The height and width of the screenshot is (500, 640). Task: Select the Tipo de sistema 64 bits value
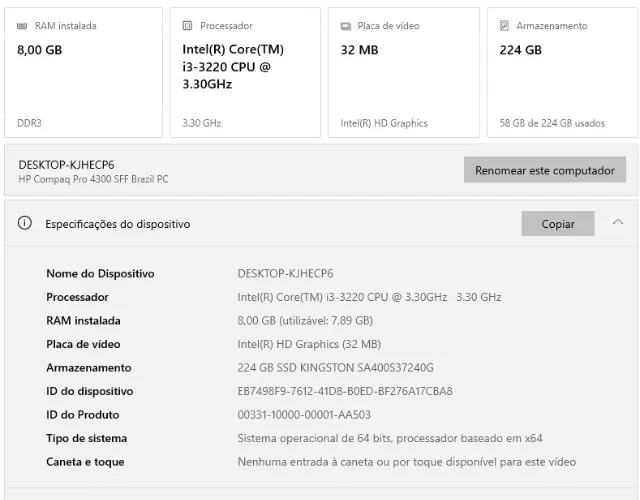click(x=390, y=438)
